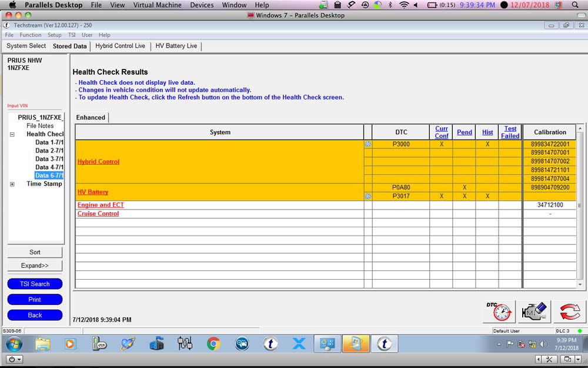
Task: Open the Function menu
Action: tap(31, 35)
